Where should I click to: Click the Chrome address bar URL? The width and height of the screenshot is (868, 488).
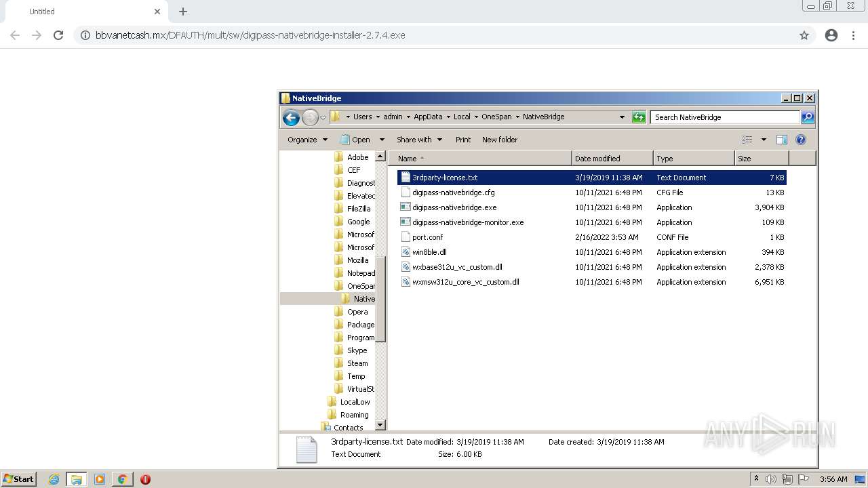point(250,35)
